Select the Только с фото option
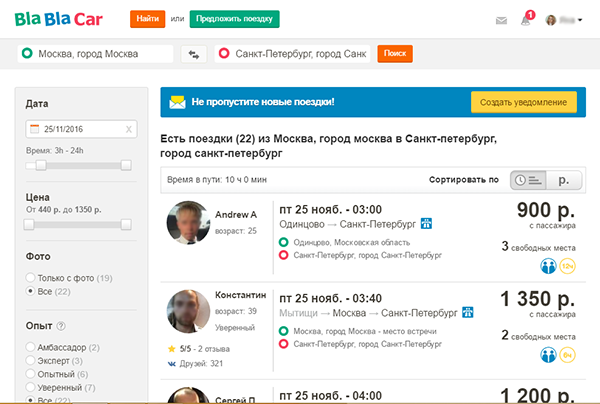The image size is (600, 404). [31, 277]
